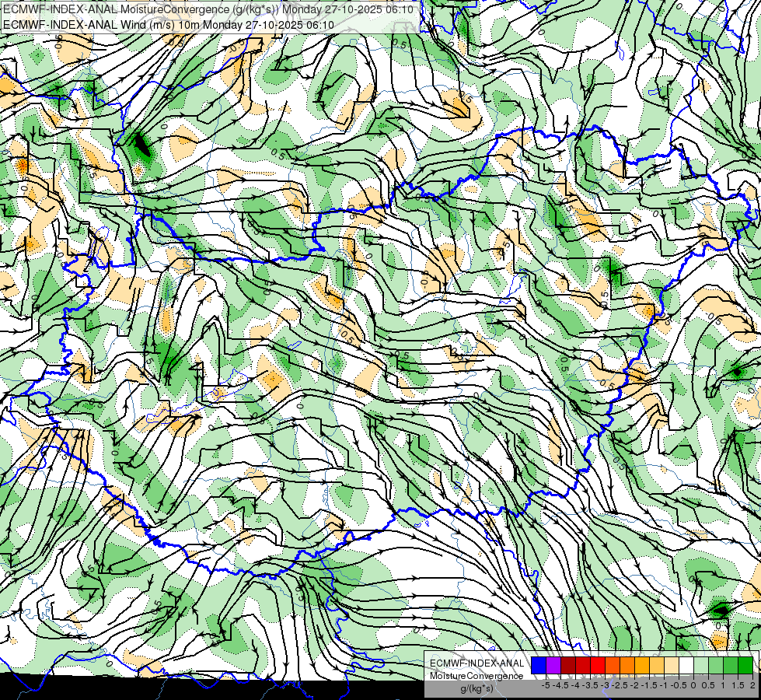Click the blue legend color swatch

point(539,665)
